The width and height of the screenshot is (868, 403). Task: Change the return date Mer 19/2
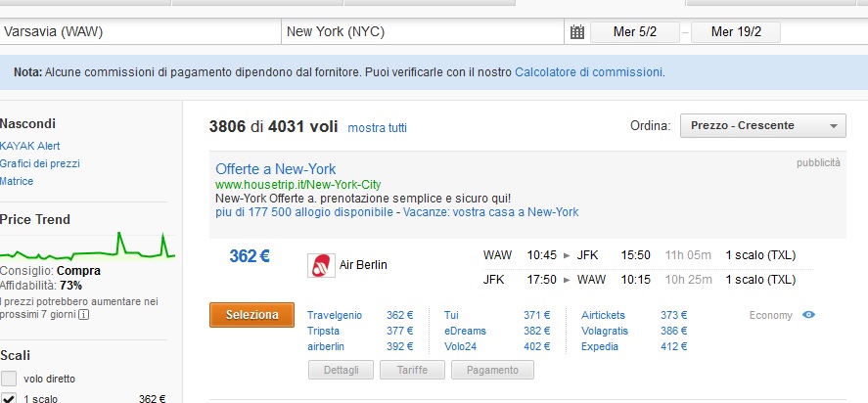736,32
